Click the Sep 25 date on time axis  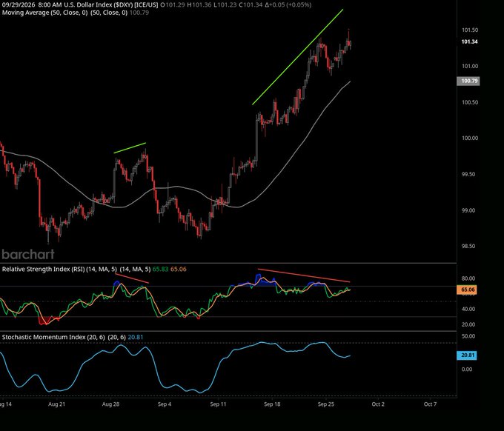coord(326,404)
